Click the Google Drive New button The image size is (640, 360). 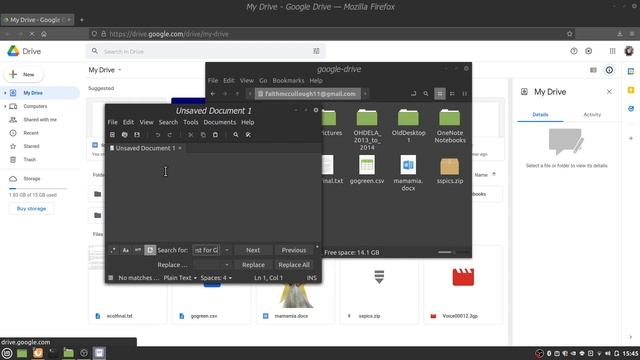[x=24, y=74]
